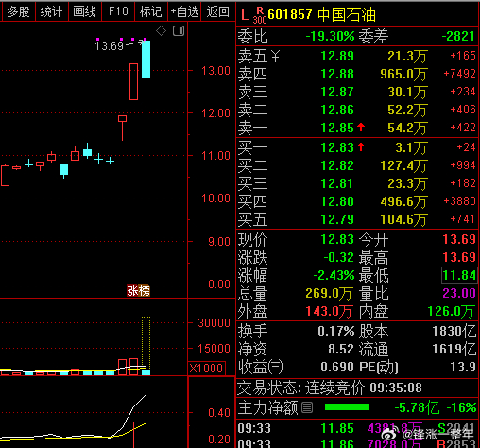Click the 返回 back button
Image resolution: width=480 pixels, height=448 pixels.
tap(217, 11)
